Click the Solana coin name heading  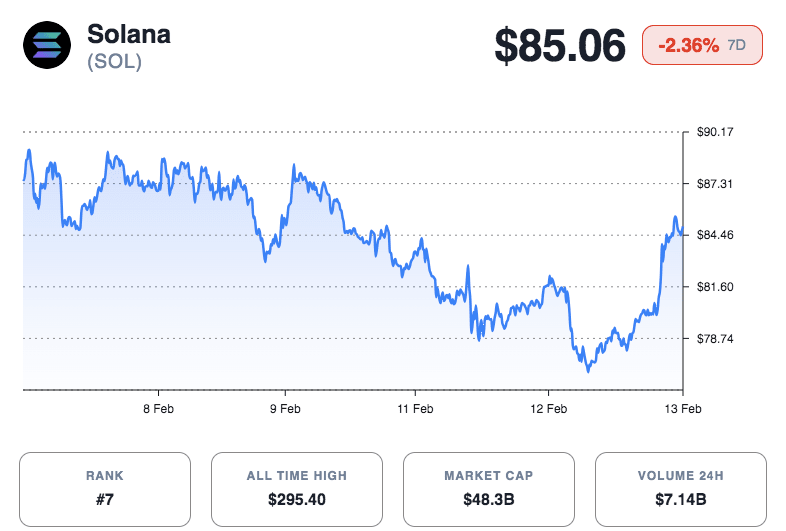pos(129,33)
